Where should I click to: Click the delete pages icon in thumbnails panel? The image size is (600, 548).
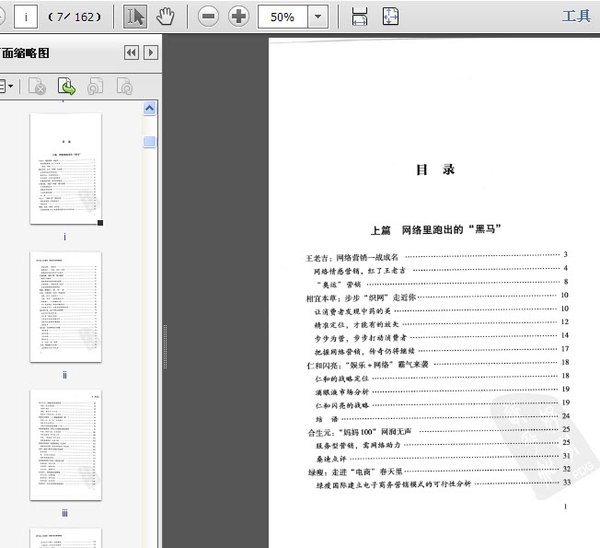[37, 87]
